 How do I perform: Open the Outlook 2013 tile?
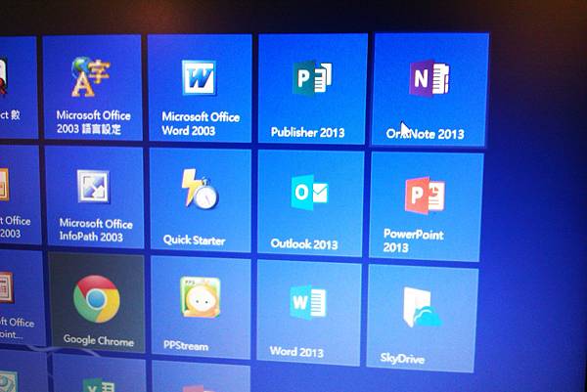(x=310, y=203)
